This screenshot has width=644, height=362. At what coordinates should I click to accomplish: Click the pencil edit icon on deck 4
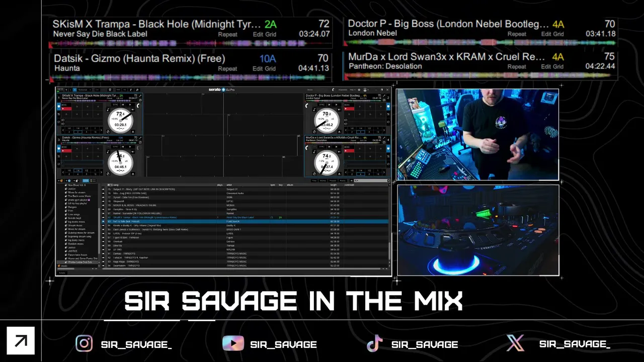(384, 138)
